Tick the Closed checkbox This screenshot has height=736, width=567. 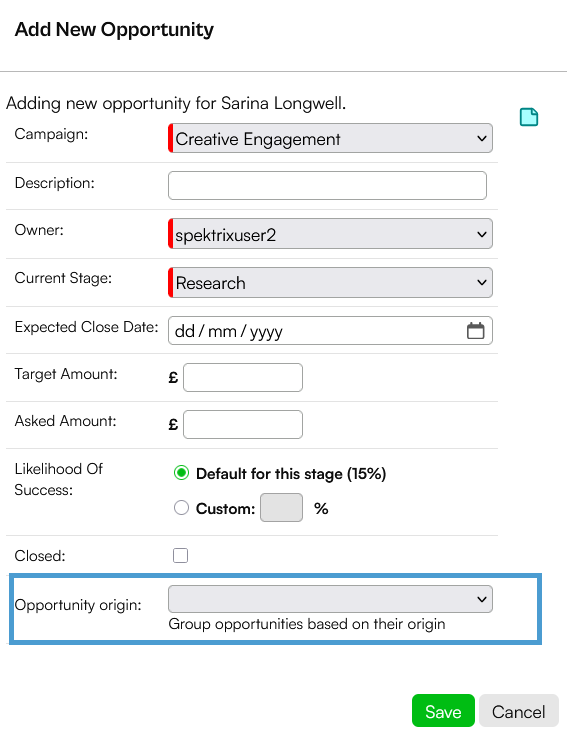pyautogui.click(x=180, y=555)
